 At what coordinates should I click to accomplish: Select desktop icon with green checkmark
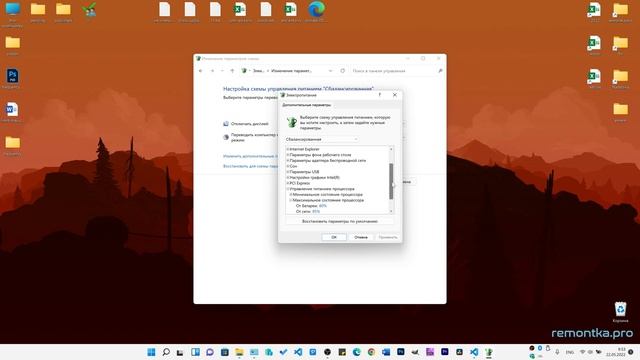tap(89, 11)
